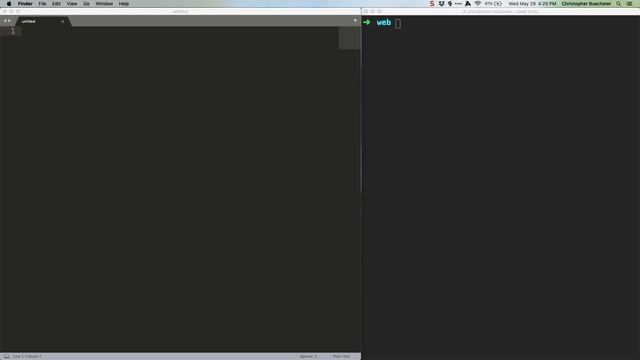Screen dimensions: 640x360
Task: Go to previous tab with left arrow
Action: point(5,21)
